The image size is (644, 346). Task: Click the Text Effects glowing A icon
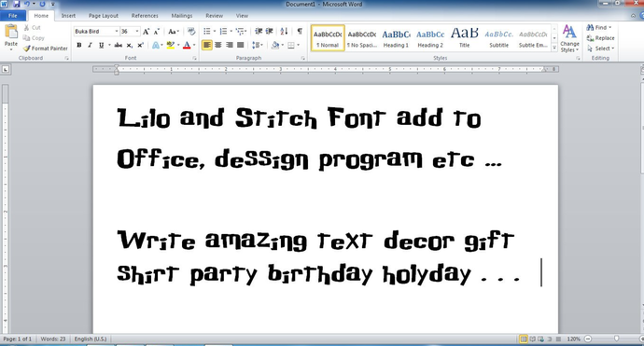pyautogui.click(x=156, y=45)
